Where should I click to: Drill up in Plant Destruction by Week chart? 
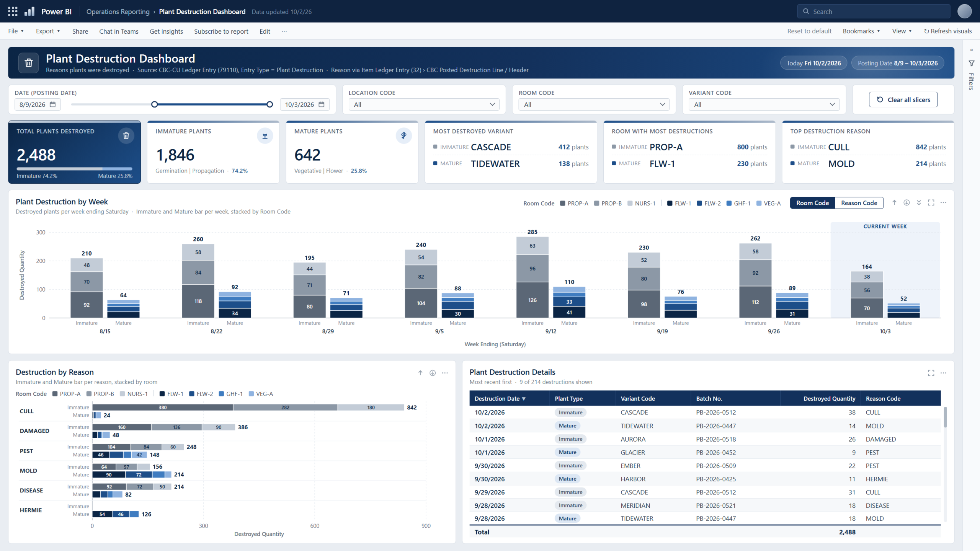[894, 202]
